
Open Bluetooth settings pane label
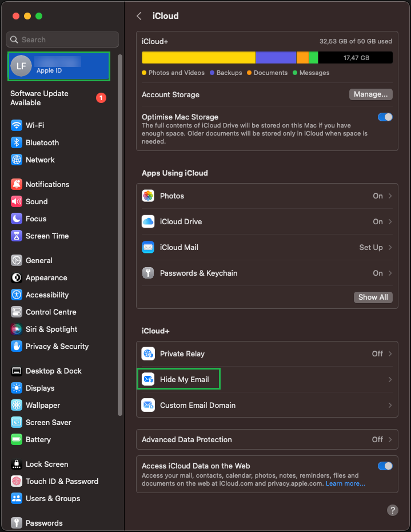42,142
